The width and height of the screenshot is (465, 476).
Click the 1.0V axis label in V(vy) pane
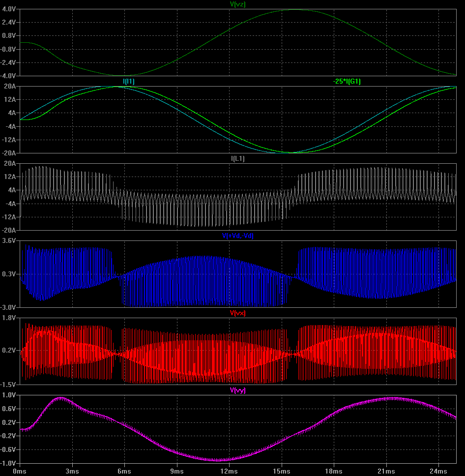[9, 395]
